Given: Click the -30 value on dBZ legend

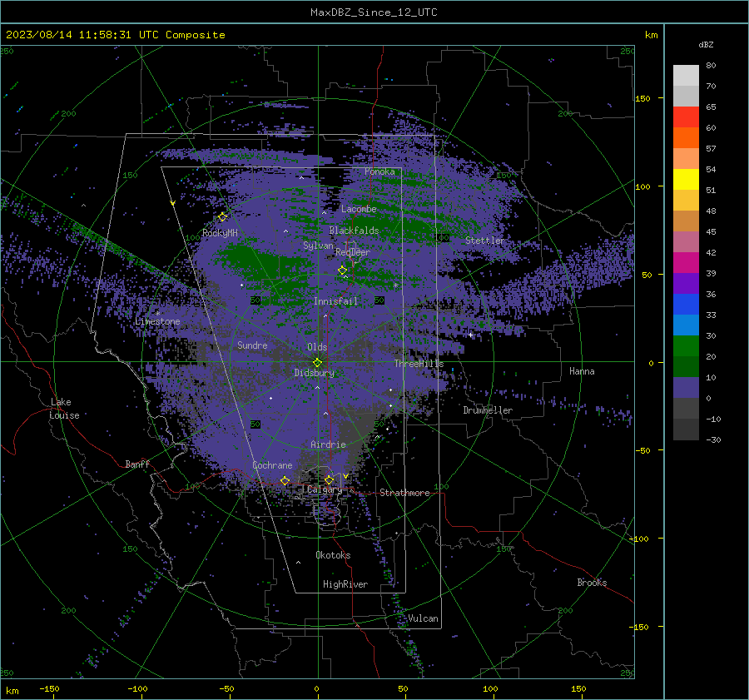Looking at the screenshot, I should click(x=713, y=439).
